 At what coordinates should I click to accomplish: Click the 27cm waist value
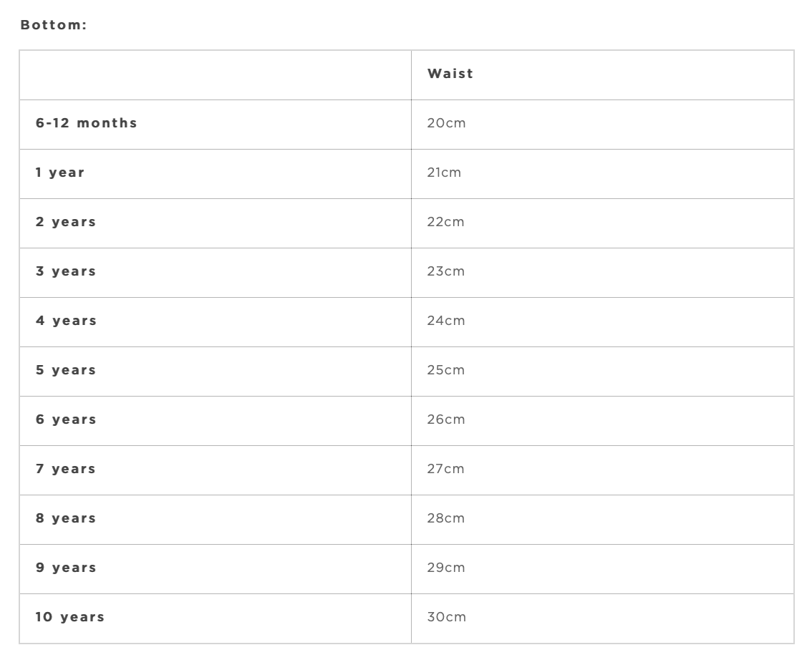click(x=446, y=469)
